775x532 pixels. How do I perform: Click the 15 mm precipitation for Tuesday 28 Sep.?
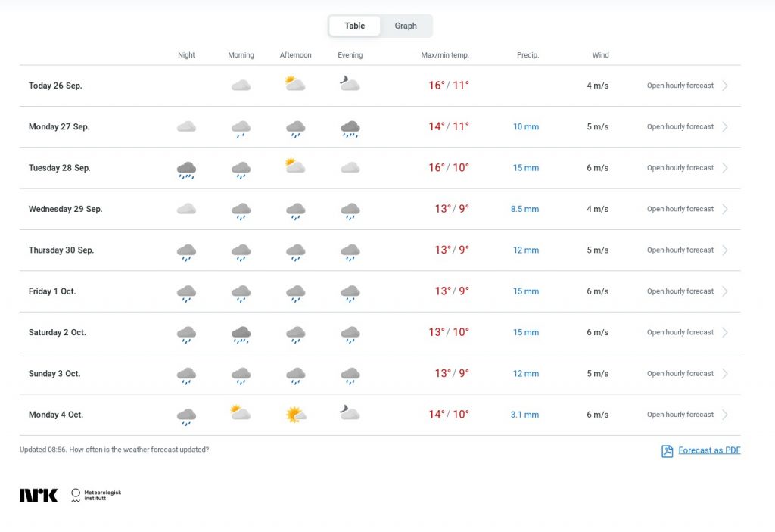[x=526, y=168]
